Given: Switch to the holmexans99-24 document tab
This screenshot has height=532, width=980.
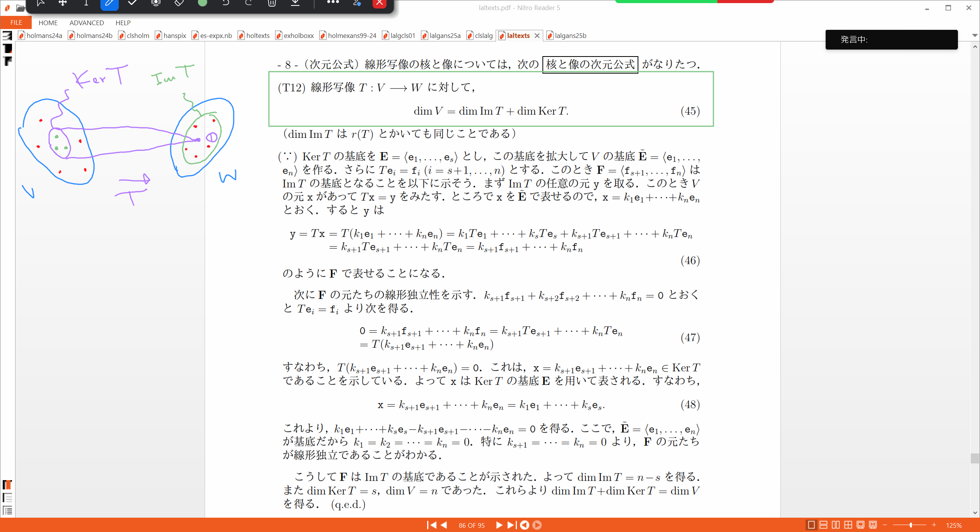Looking at the screenshot, I should (348, 36).
